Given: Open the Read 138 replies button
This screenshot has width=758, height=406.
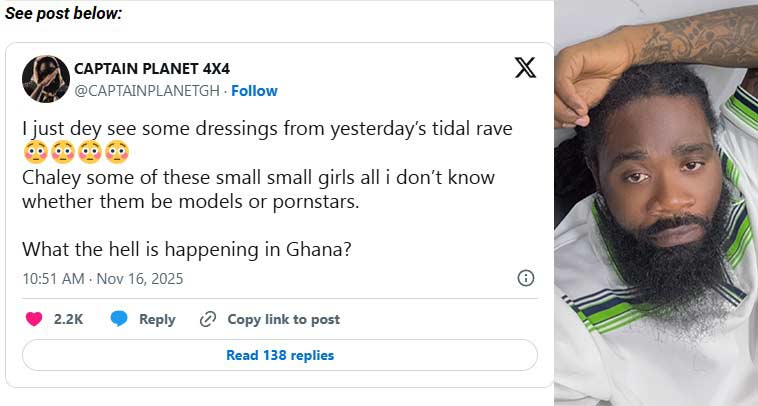Looking at the screenshot, I should pyautogui.click(x=280, y=355).
